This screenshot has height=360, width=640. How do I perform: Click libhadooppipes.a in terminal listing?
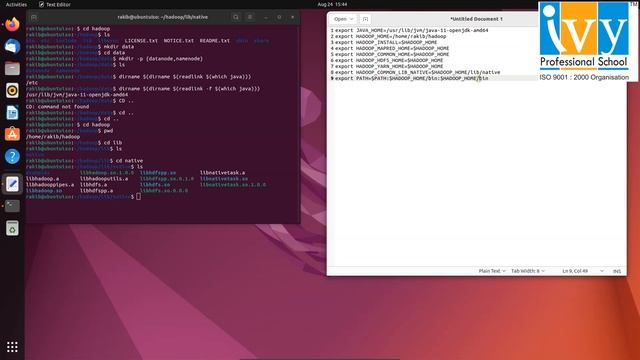50,184
